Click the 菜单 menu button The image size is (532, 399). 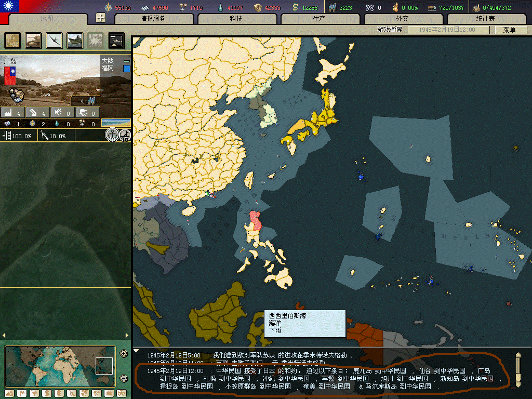508,30
